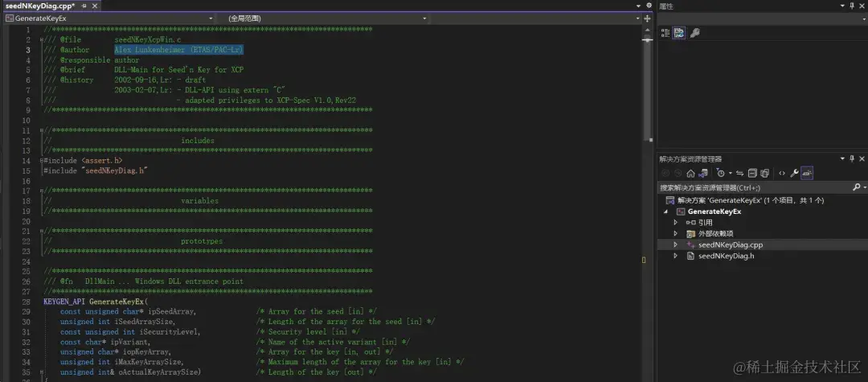Toggle Alphabetical view in the 属性 panel
Image resolution: width=868 pixels, height=382 pixels.
pos(679,33)
